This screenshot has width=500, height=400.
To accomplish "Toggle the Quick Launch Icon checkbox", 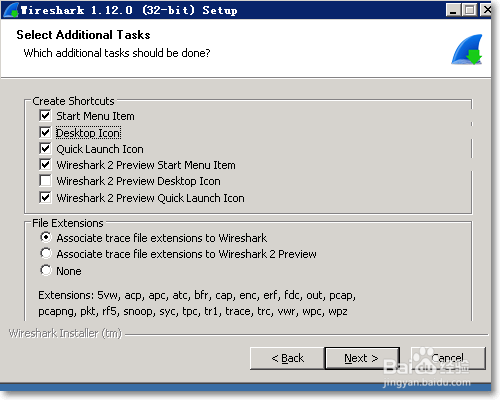I will point(45,148).
